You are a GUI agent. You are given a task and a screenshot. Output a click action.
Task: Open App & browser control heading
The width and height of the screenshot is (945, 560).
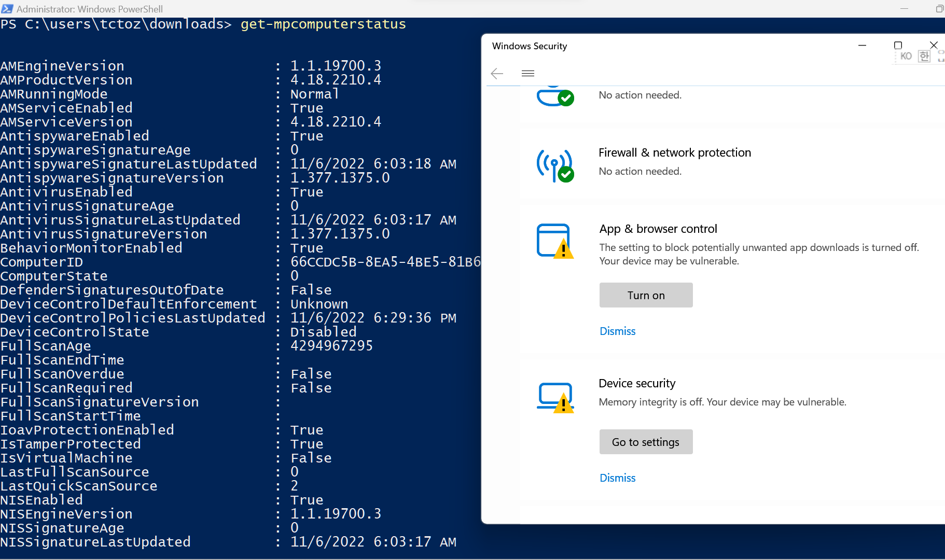coord(658,229)
